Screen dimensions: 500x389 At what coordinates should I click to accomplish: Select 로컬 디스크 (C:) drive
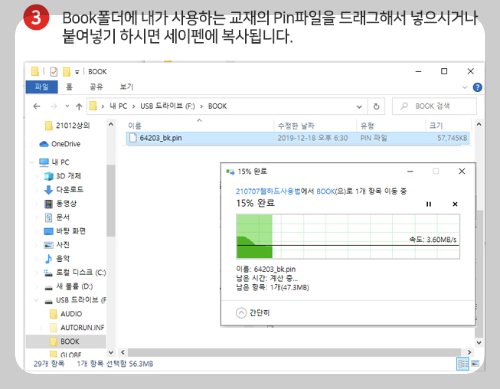(75, 273)
